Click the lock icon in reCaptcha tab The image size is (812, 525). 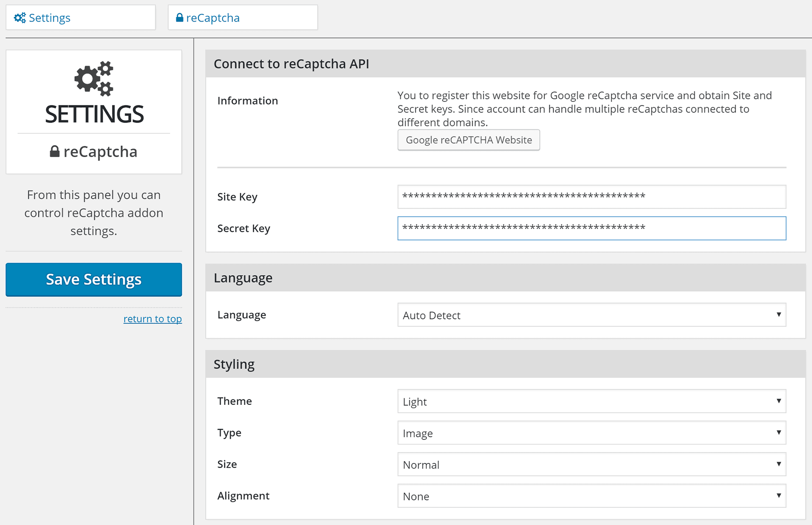pyautogui.click(x=180, y=17)
